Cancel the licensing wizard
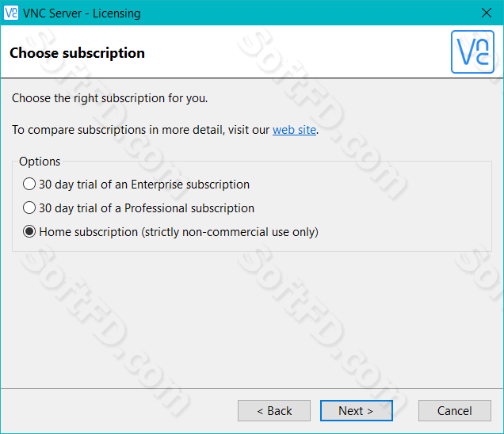The image size is (504, 434). coord(455,410)
